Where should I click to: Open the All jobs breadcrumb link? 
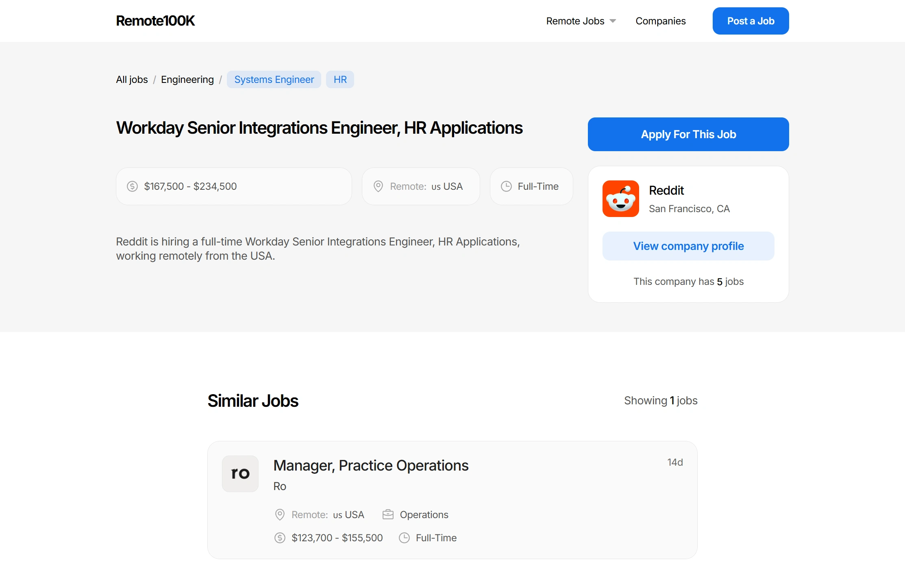tap(132, 79)
